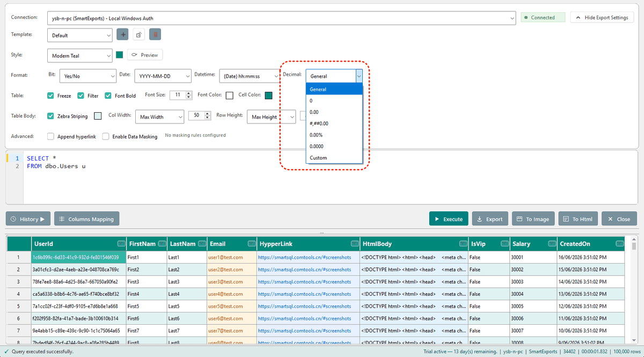Open Columns Mapping
Screen dimensions: 644x357
87,218
